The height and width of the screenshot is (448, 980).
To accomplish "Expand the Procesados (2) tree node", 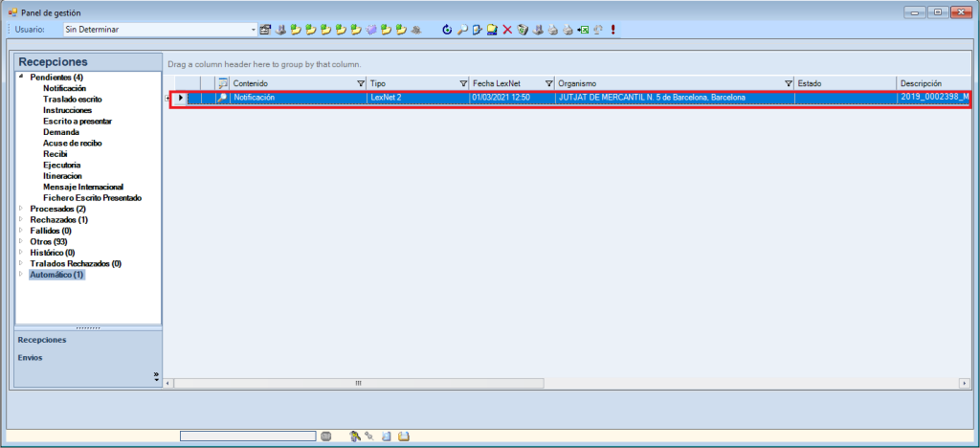I will [21, 209].
